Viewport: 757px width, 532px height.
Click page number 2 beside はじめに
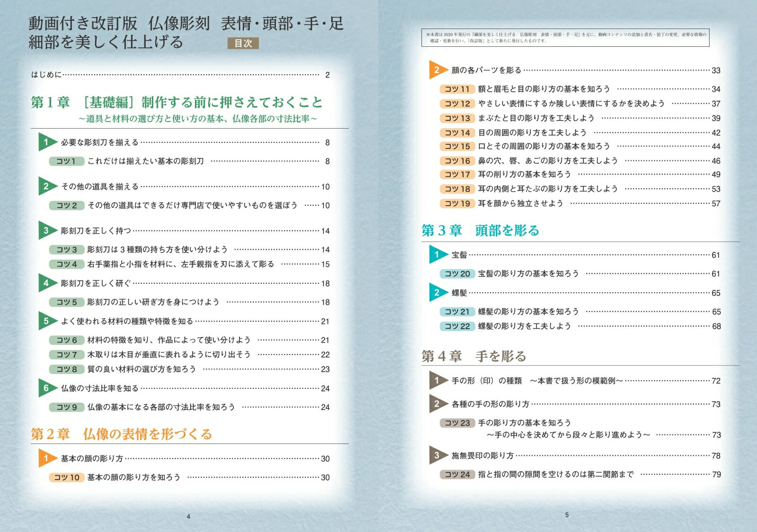(327, 75)
